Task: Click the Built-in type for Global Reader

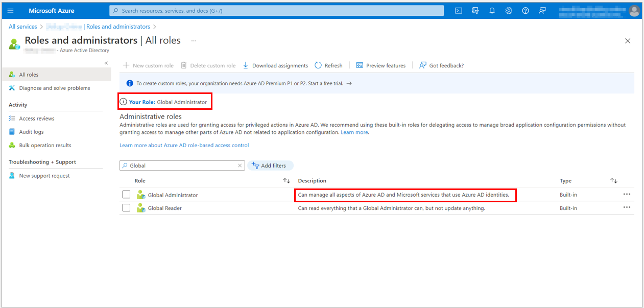Action: coord(568,208)
